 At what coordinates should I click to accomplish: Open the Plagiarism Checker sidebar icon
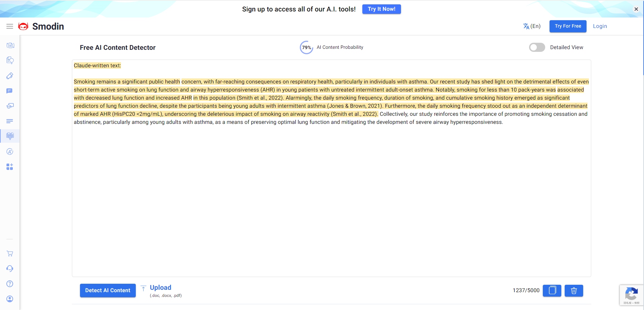(x=10, y=61)
